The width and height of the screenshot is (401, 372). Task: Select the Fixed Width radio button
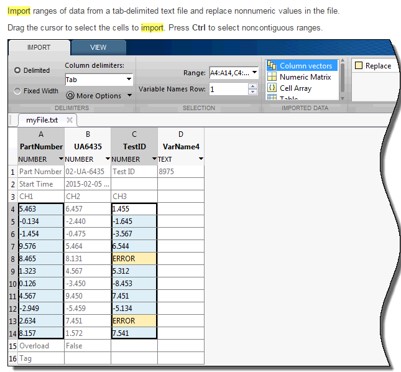pos(17,91)
